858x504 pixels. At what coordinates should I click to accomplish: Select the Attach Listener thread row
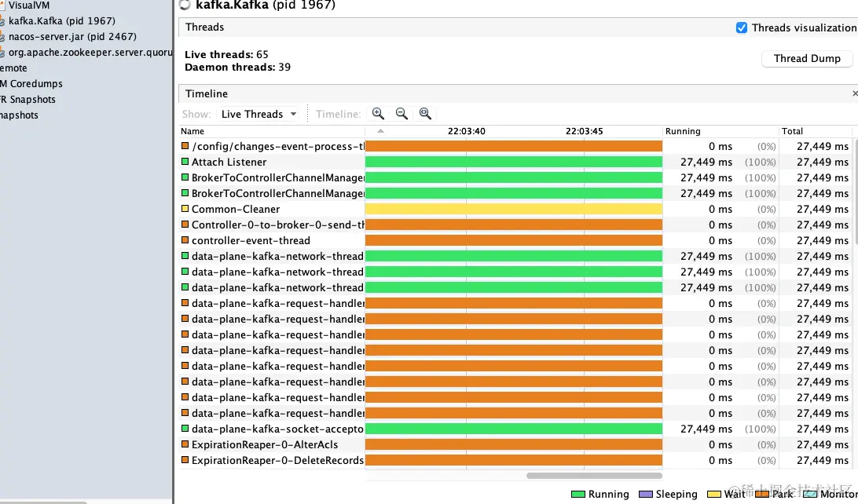(x=515, y=162)
